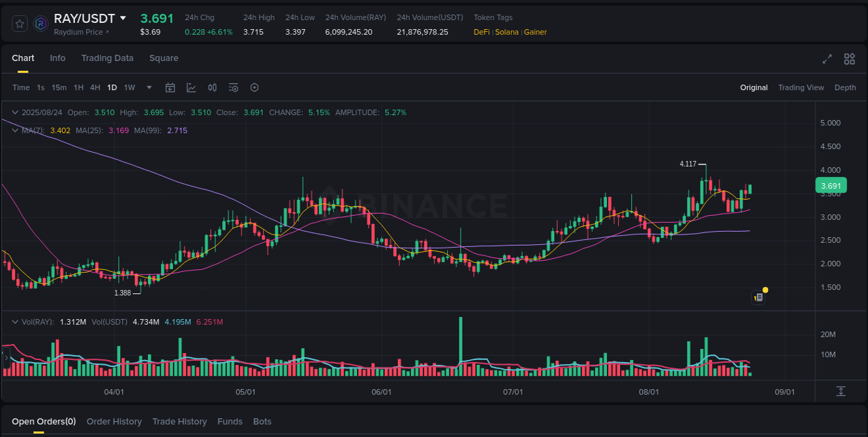The height and width of the screenshot is (437, 868).
Task: Click the chart screenshot/share icon near yellow dot
Action: [758, 297]
